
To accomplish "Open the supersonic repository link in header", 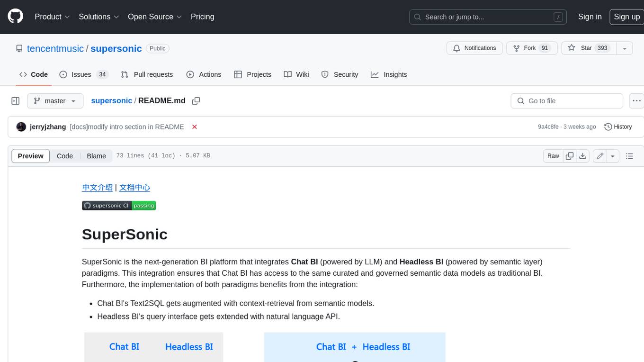I will pos(116,48).
